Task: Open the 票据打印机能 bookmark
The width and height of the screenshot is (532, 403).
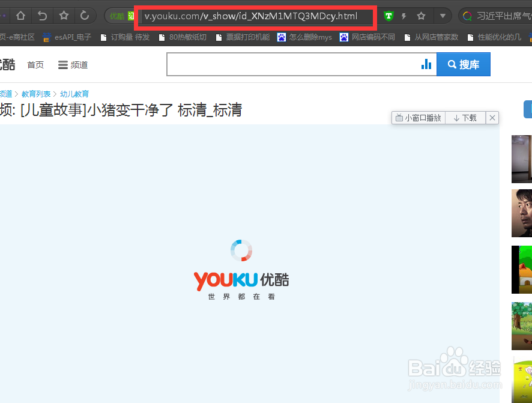Action: (x=243, y=37)
